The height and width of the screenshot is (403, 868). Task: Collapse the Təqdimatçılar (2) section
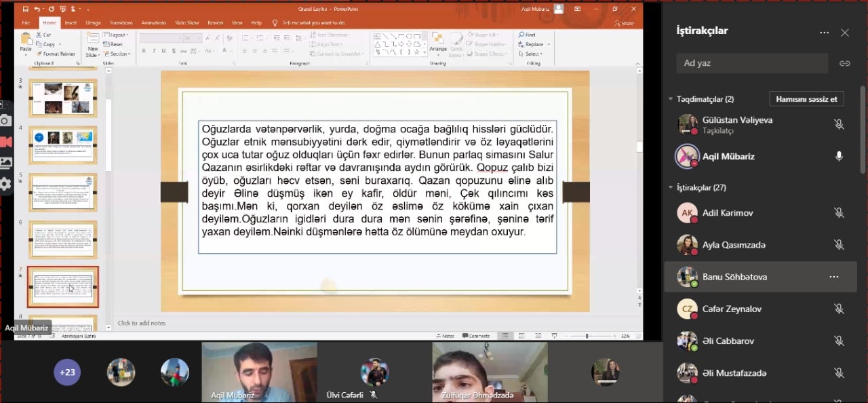(x=671, y=99)
